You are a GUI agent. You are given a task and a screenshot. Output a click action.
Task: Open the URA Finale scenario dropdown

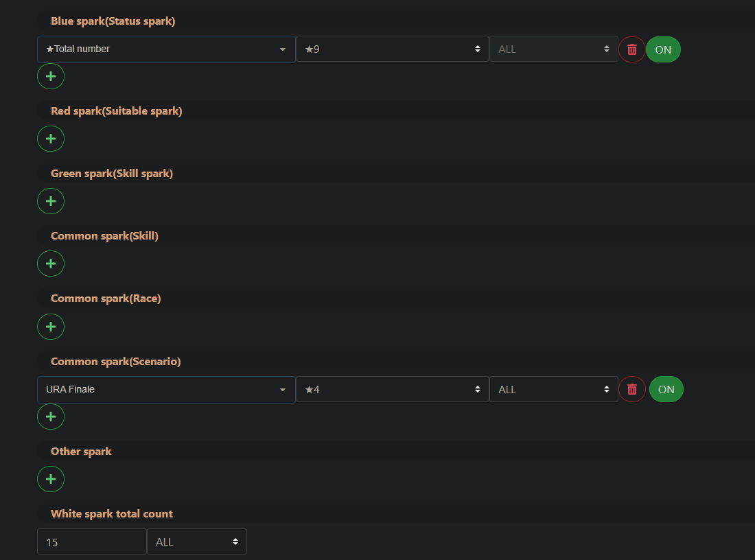166,390
